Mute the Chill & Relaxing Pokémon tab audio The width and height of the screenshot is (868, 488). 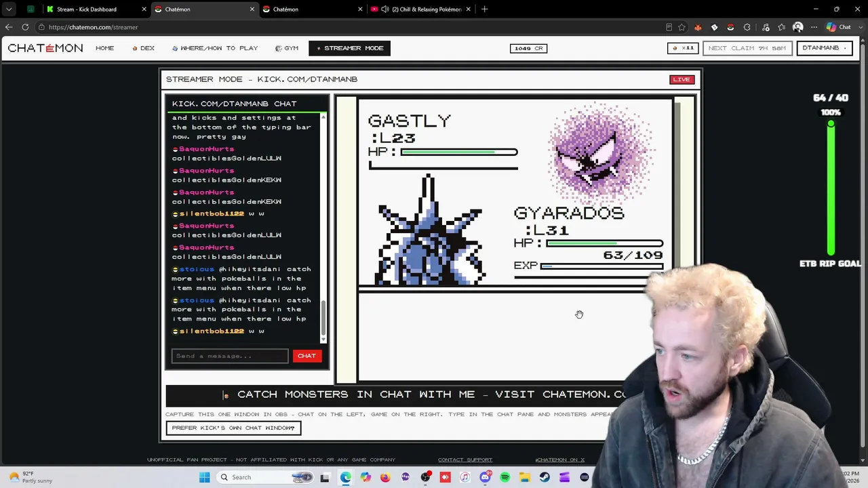coord(385,9)
